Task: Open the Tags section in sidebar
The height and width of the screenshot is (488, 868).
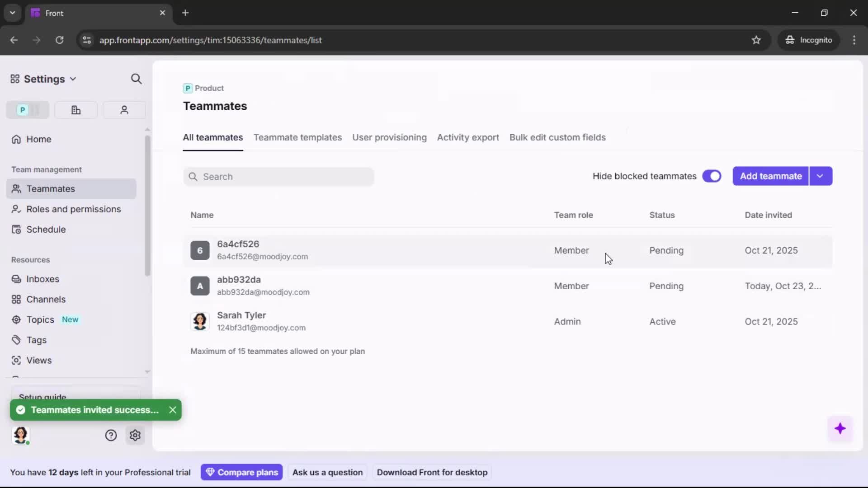Action: [x=36, y=340]
